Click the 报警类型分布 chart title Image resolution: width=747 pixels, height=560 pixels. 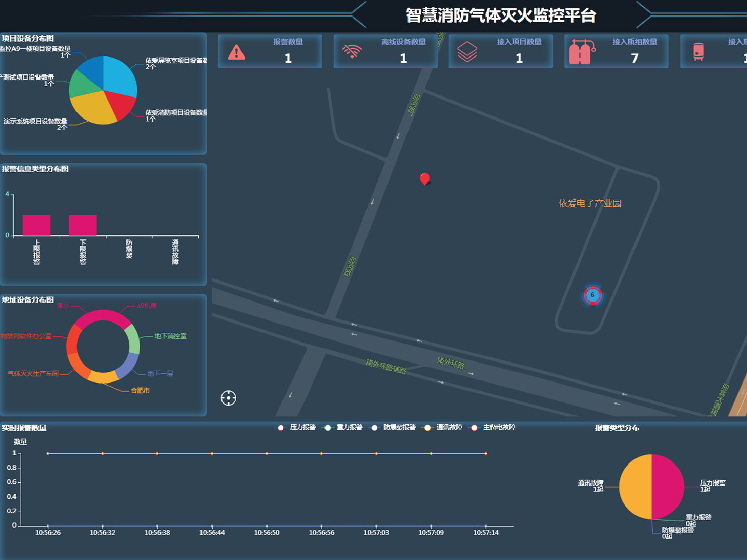tap(617, 428)
